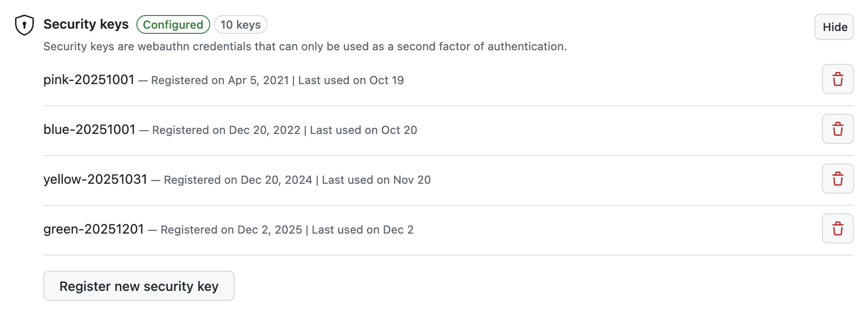868x313 pixels.
Task: Click the 10 keys counter badge
Action: (241, 25)
